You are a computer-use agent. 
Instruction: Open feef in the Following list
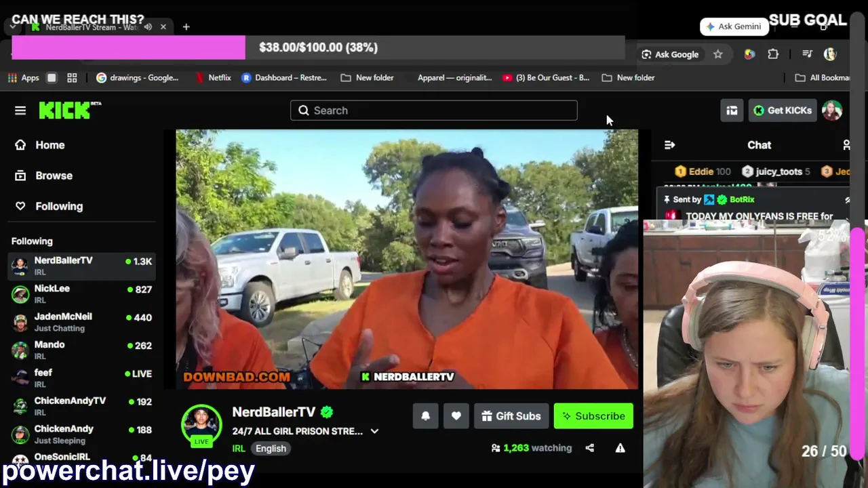pos(81,378)
